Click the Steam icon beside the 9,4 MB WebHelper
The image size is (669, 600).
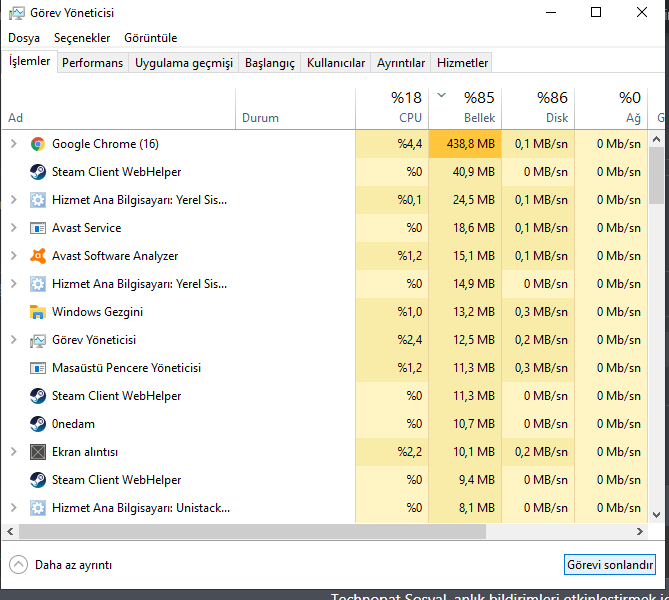pyautogui.click(x=38, y=480)
